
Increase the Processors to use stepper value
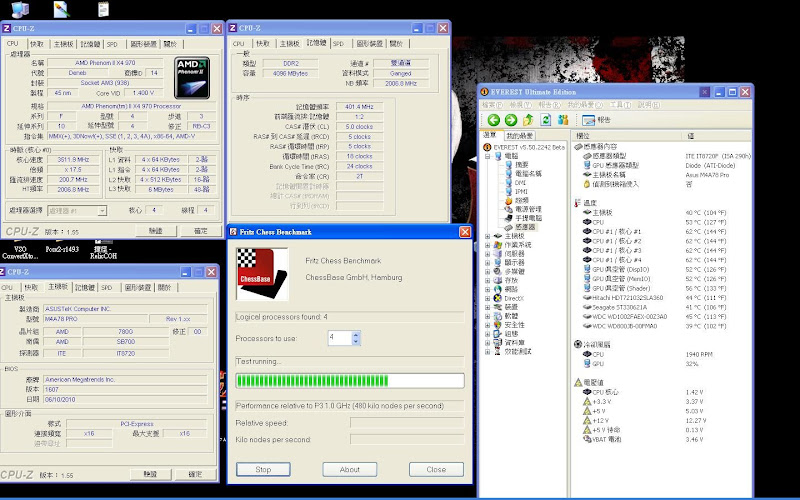[x=356, y=334]
